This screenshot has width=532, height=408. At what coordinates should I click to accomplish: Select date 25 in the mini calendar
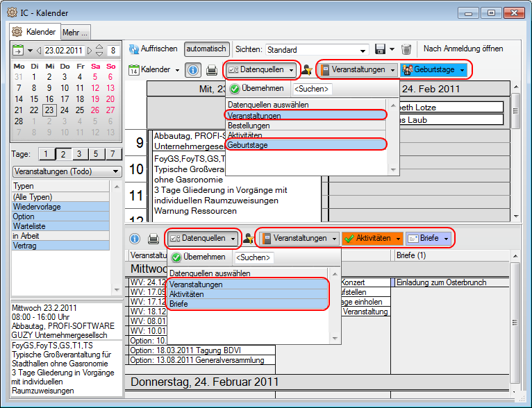coord(79,110)
